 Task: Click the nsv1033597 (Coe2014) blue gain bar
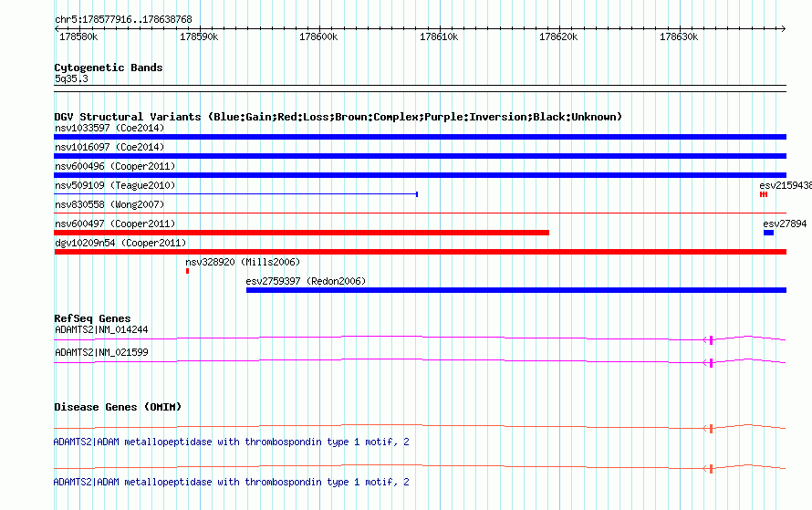(x=420, y=137)
